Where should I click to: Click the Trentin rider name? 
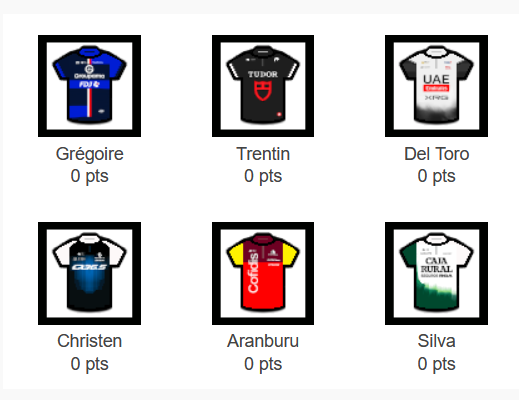click(x=263, y=154)
